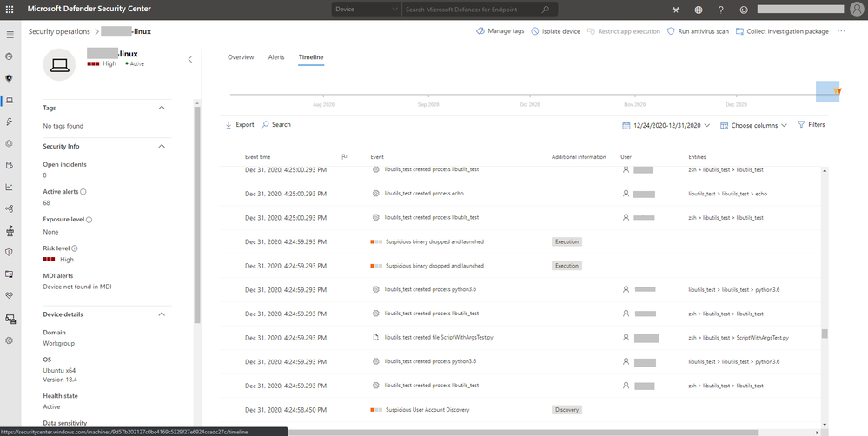Click the timeline Search button
This screenshot has height=436, width=868.
(276, 125)
